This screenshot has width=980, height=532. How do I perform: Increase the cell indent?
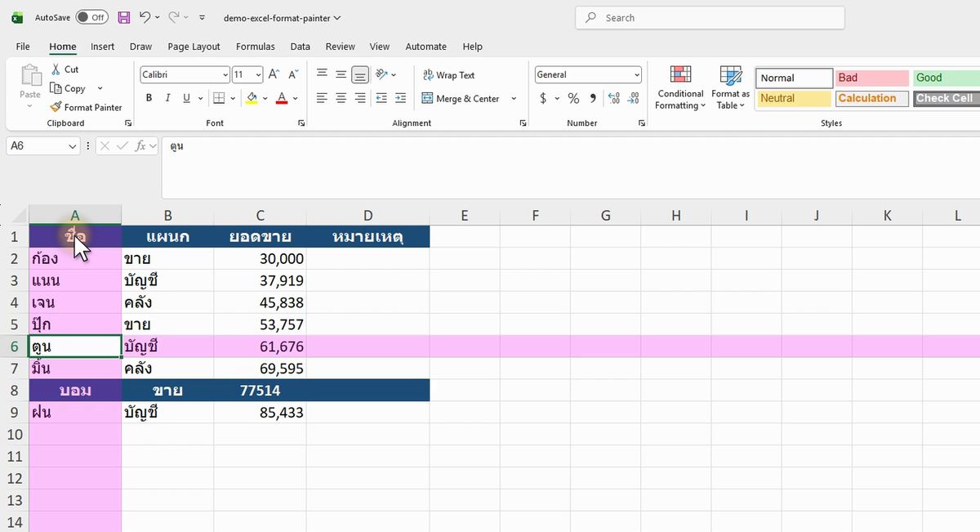(400, 98)
